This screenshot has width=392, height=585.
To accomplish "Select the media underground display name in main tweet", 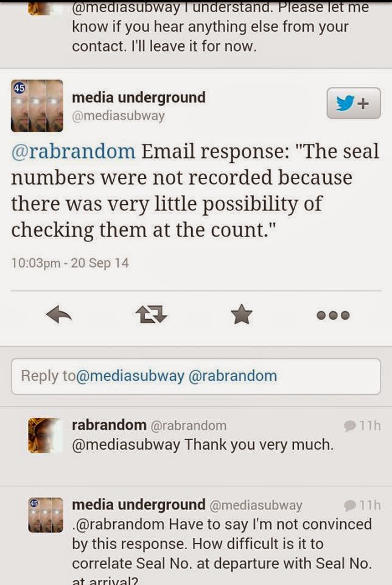I will (139, 97).
